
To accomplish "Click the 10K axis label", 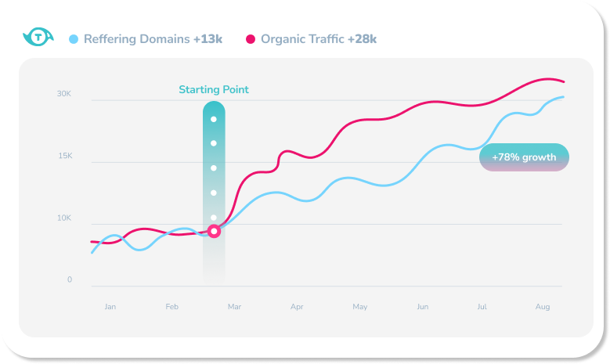I will coord(64,218).
